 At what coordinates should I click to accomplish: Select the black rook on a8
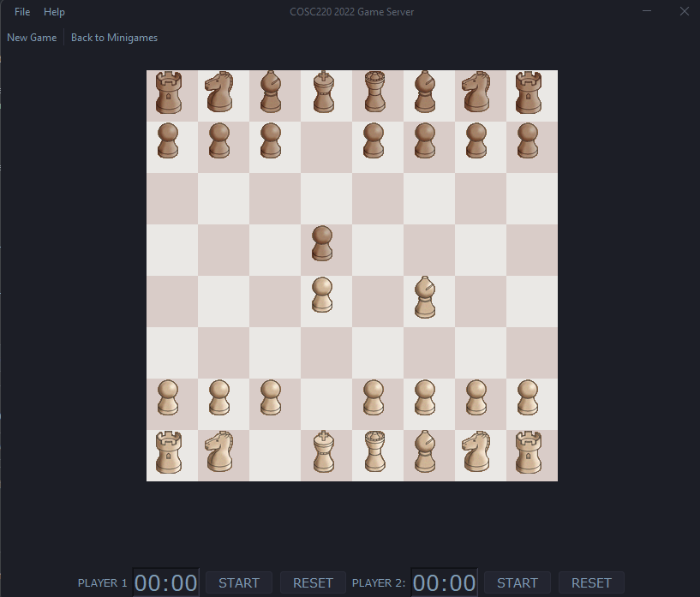point(171,94)
